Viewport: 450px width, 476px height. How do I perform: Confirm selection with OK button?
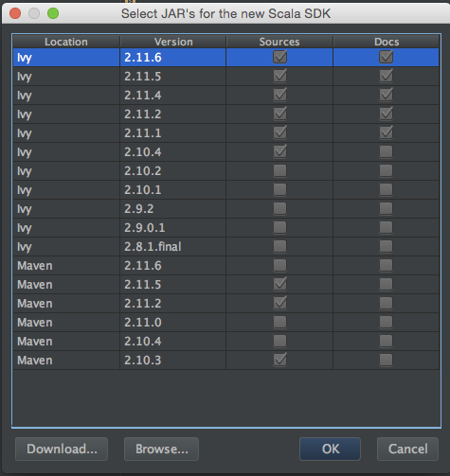(330, 449)
